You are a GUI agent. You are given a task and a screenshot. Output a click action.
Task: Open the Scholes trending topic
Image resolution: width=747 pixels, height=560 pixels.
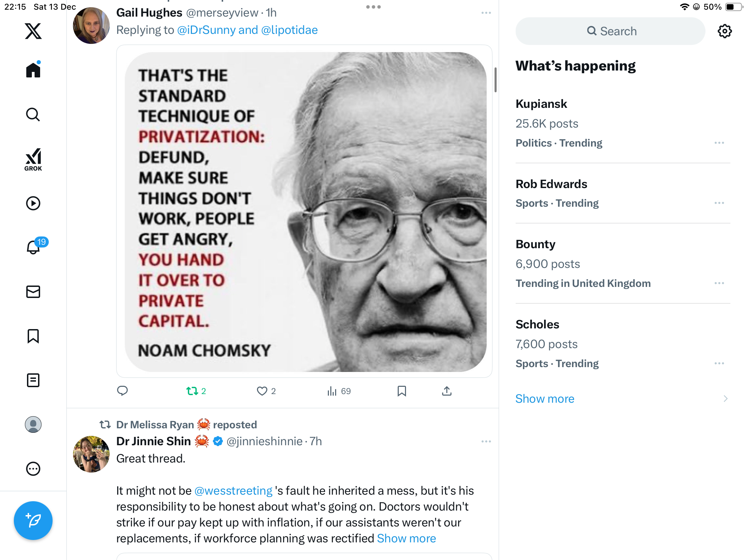(x=537, y=324)
